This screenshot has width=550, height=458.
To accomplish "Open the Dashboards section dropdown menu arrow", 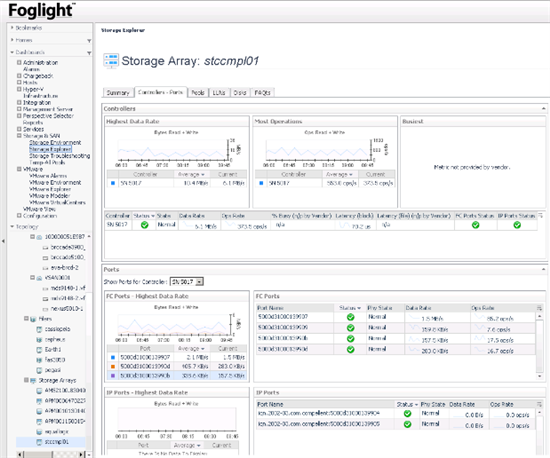I will [89, 53].
